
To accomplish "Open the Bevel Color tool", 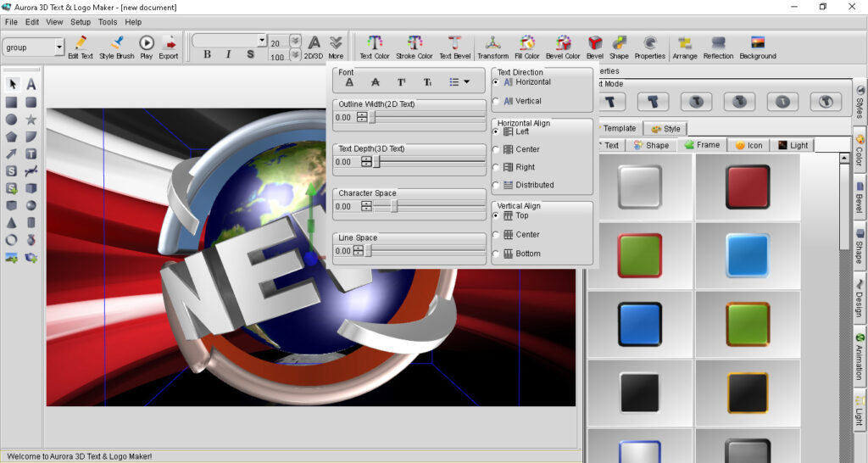I will 563,47.
